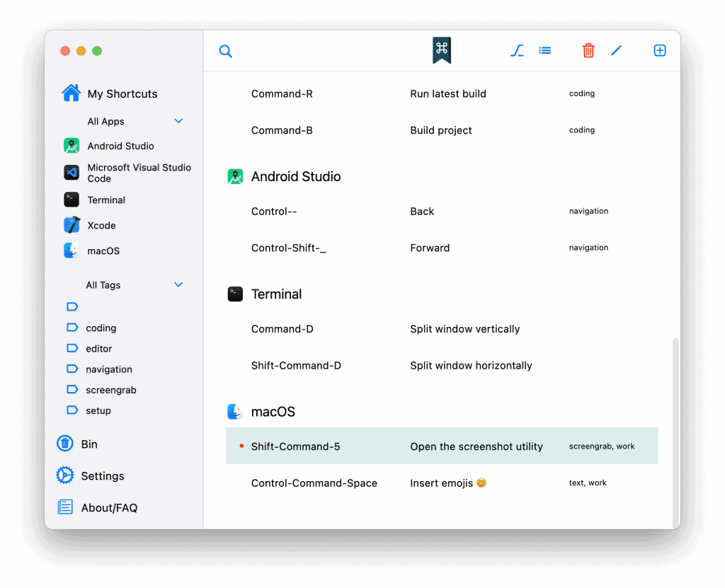This screenshot has width=725, height=588.
Task: Click the command bookmark logo icon
Action: point(442,50)
